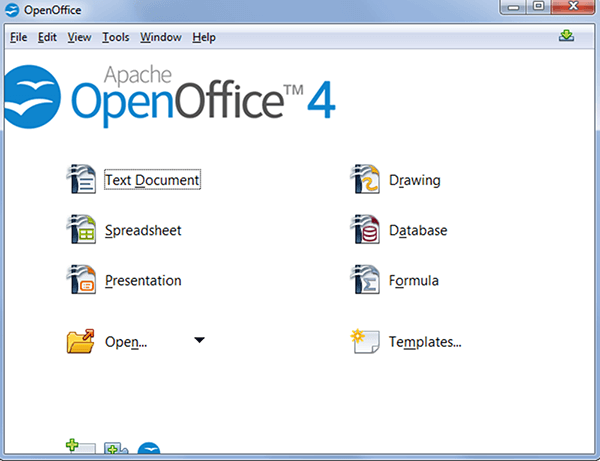Open the Drawing module icon
Viewport: 600px width, 461px height.
pyautogui.click(x=365, y=180)
